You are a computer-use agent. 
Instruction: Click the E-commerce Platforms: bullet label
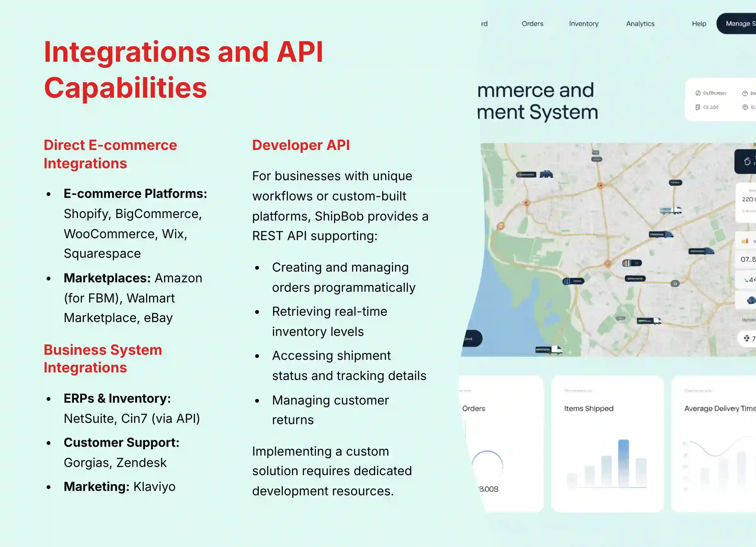135,194
